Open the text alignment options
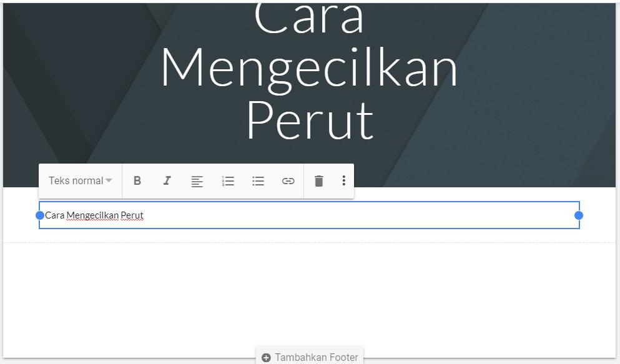Screen dimensions: 620x364 point(197,181)
